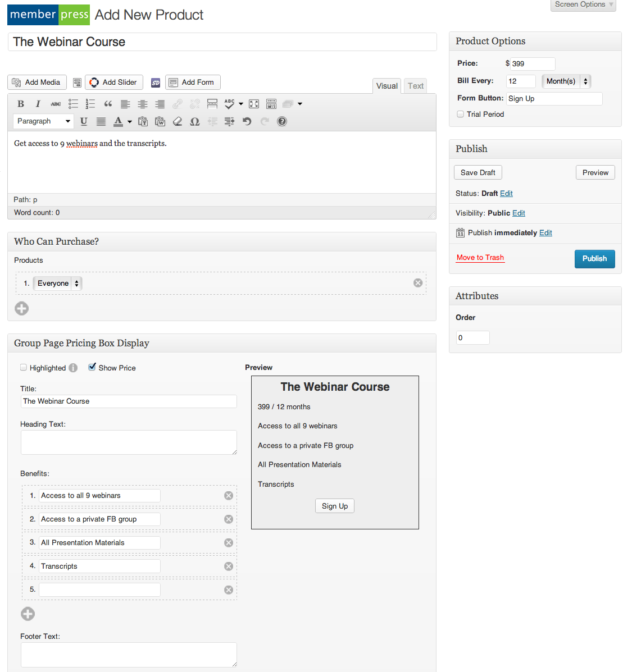Image resolution: width=623 pixels, height=672 pixels.
Task: Toggle fullscreen editing mode
Action: 254,104
